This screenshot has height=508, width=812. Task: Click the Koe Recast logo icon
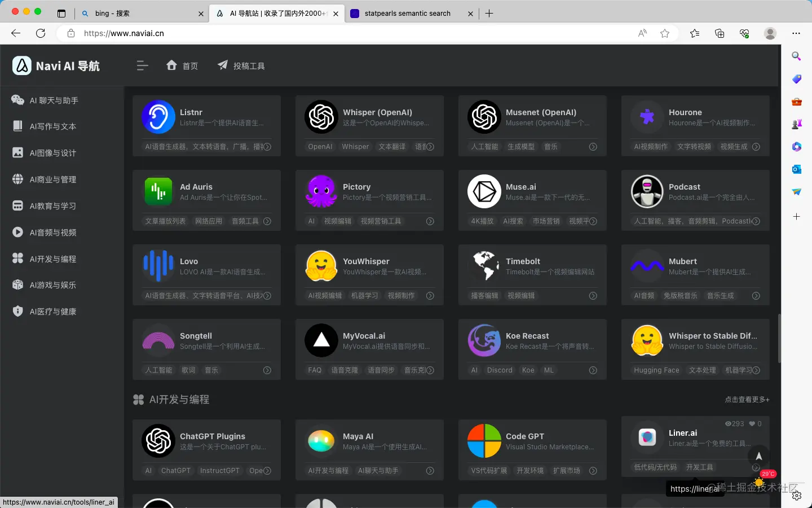[x=484, y=340]
